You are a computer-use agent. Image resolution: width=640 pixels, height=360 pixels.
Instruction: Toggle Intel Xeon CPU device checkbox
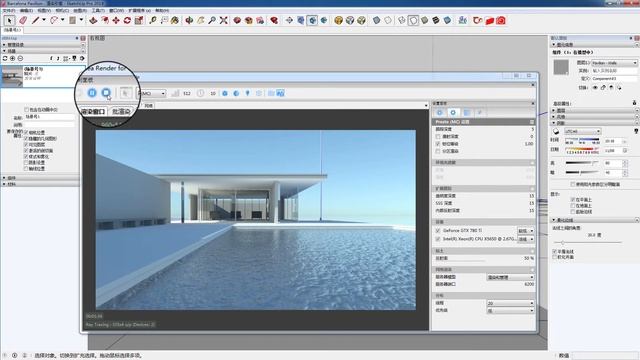(x=438, y=239)
